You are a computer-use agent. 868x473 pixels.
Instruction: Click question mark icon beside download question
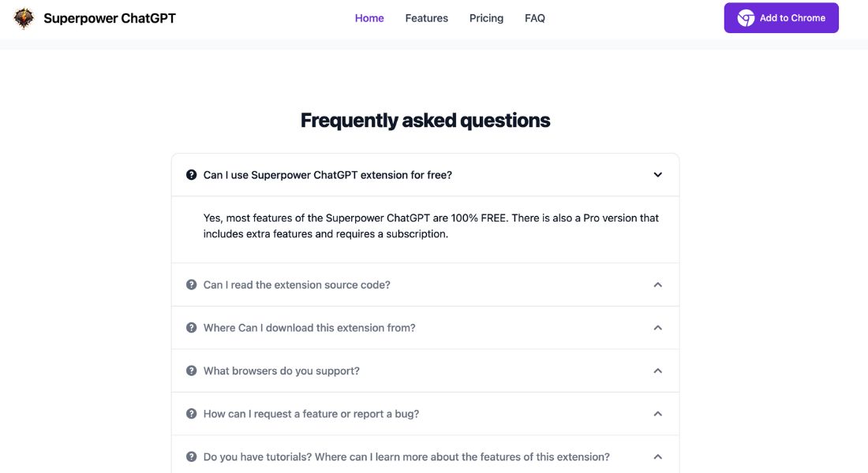(192, 327)
